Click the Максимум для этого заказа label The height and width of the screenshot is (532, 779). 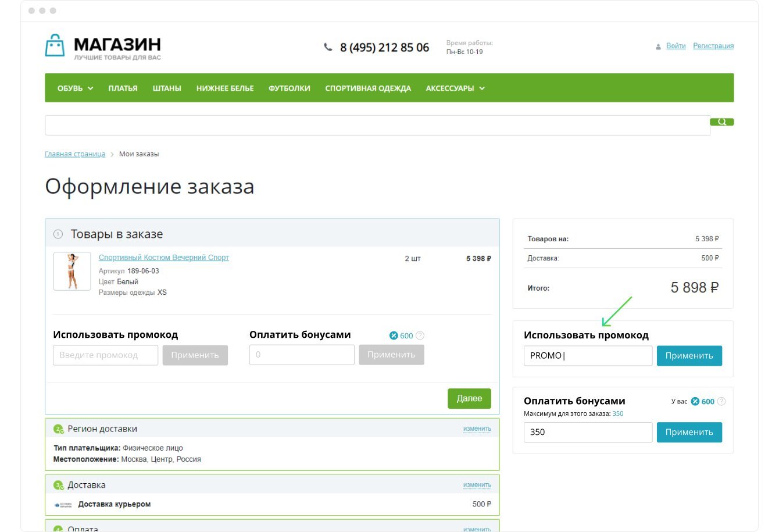[x=567, y=414]
